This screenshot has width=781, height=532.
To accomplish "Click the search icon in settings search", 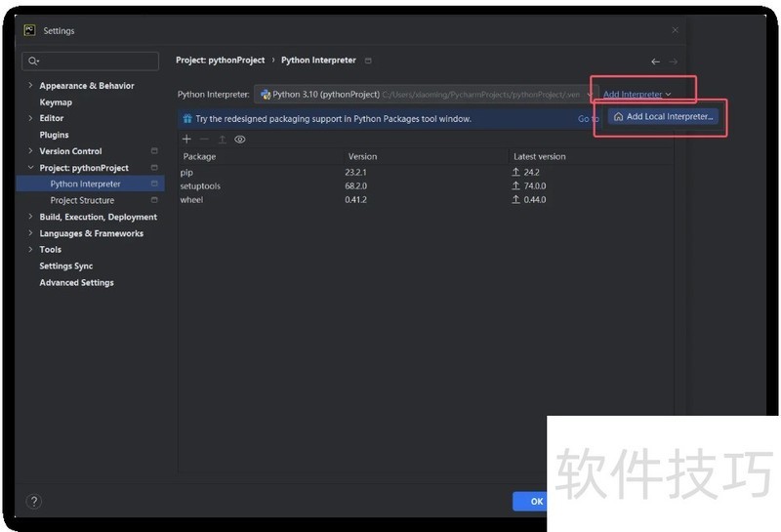I will [x=34, y=61].
